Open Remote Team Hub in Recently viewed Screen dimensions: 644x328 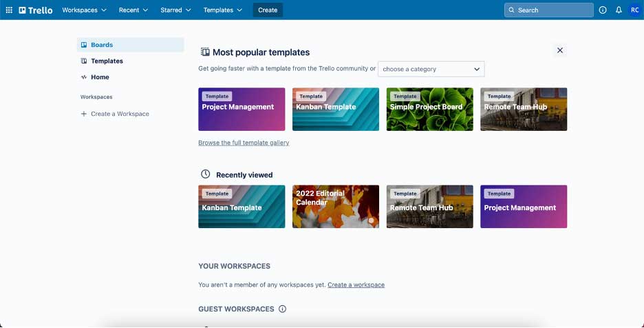429,207
